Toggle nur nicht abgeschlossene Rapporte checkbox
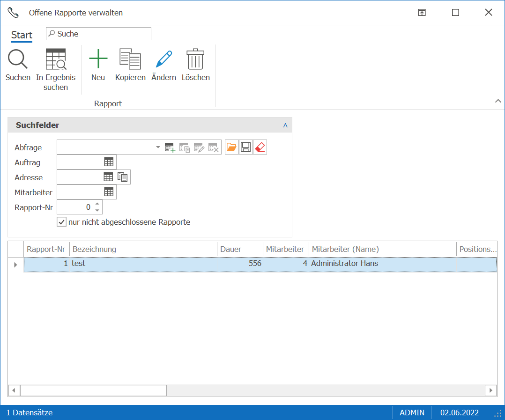The image size is (505, 420). pyautogui.click(x=61, y=222)
